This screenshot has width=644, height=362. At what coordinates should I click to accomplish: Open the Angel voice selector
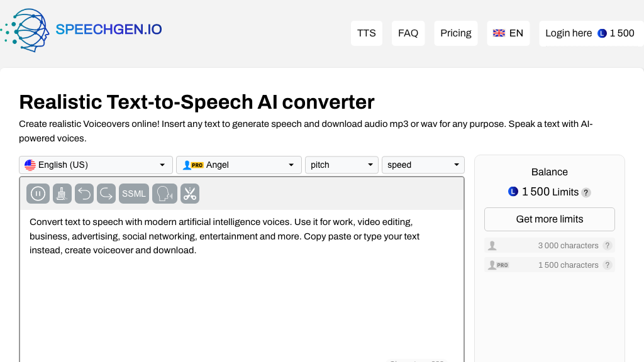point(238,165)
